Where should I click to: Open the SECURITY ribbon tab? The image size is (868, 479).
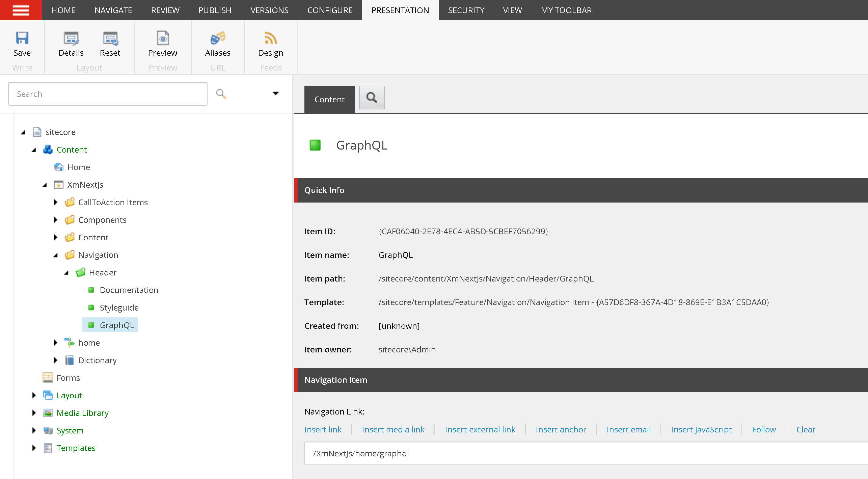[466, 10]
